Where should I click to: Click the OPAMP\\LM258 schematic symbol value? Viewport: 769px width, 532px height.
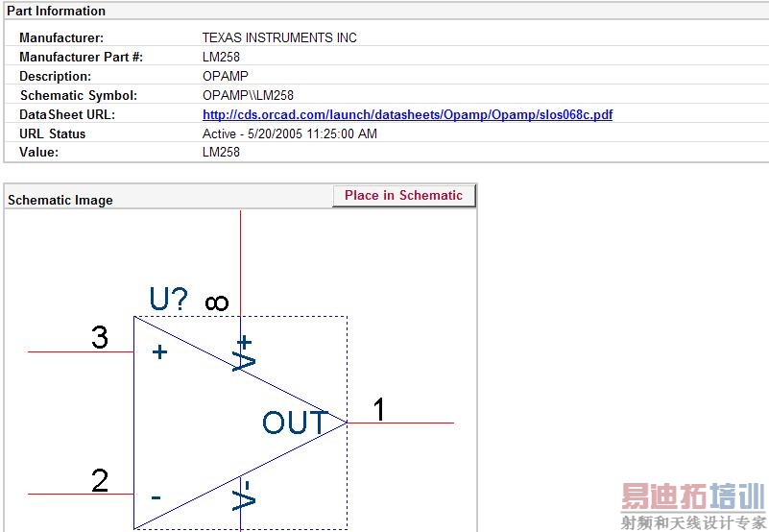tap(248, 95)
